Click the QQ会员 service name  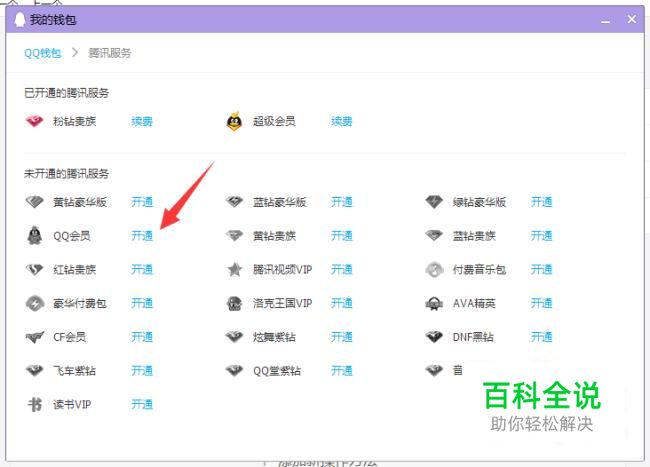click(72, 236)
